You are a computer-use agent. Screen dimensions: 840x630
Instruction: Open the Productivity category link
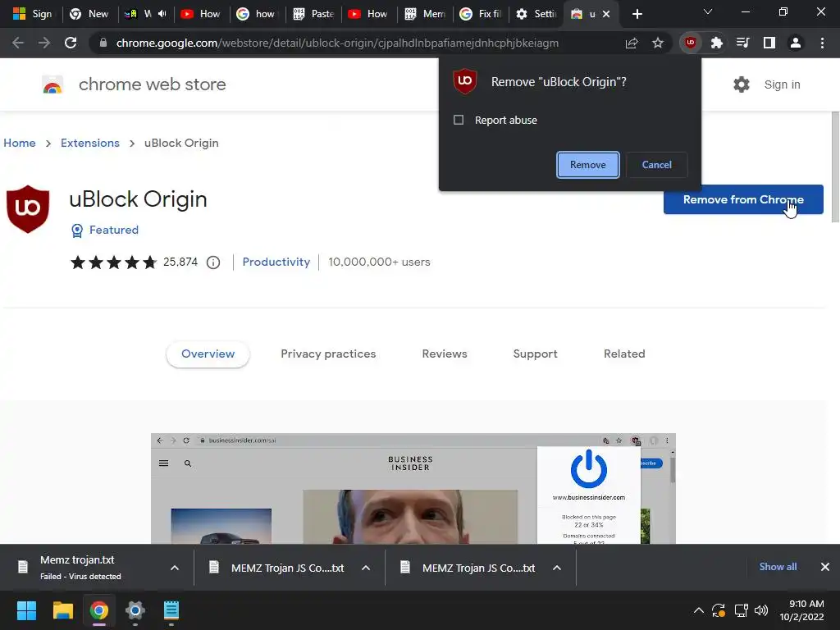276,262
